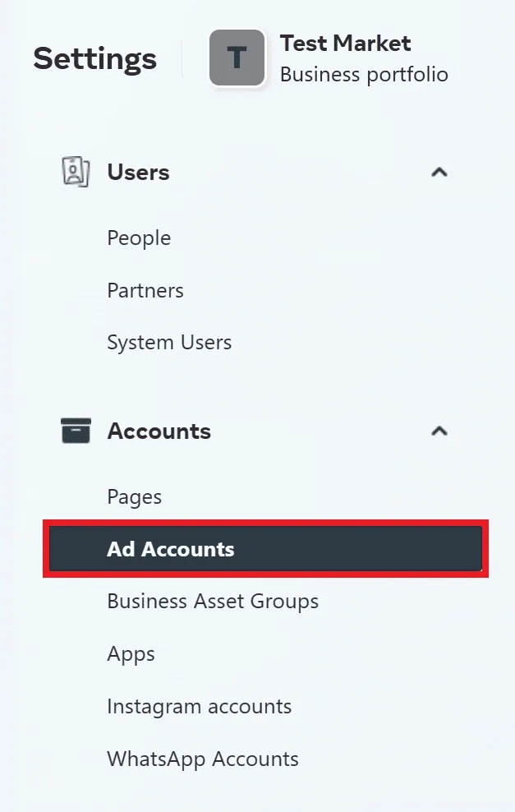Click the Test Market portfolio name
The image size is (515, 812).
345,43
